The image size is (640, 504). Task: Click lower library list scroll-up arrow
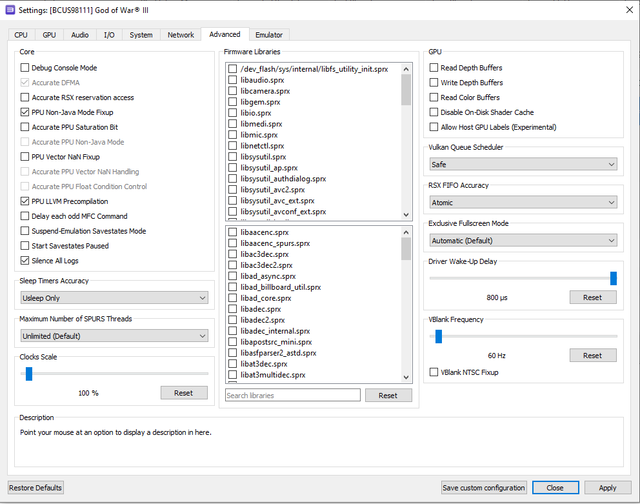click(x=406, y=232)
